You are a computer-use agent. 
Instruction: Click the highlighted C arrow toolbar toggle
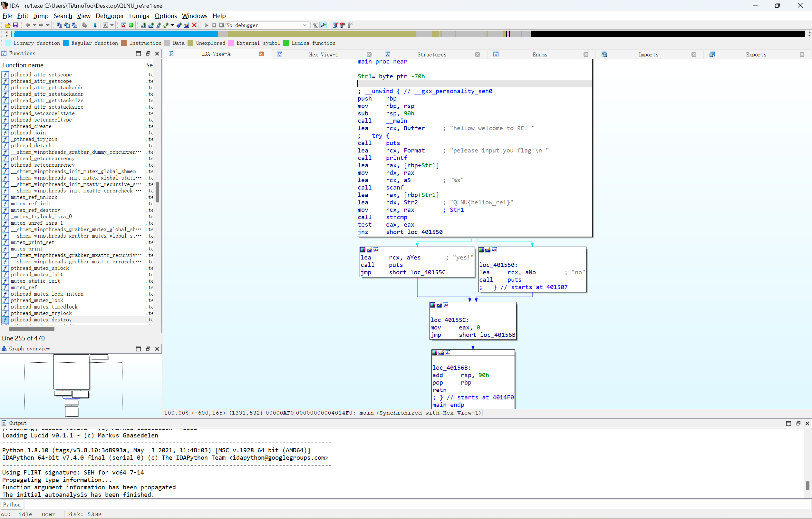[323, 25]
